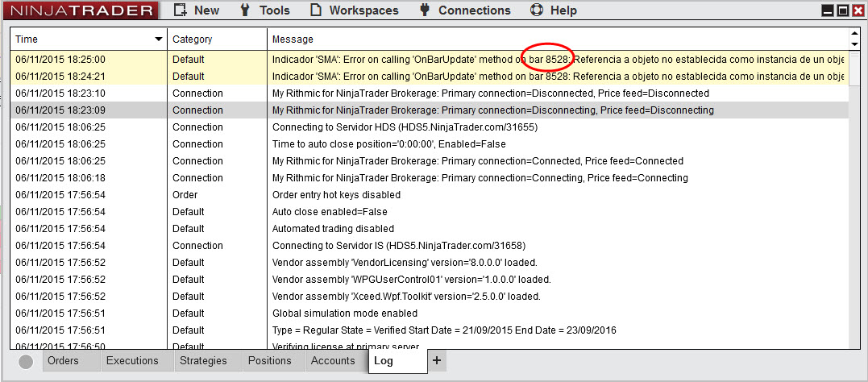Screen dimensions: 868x382
Task: Select WPGUserControl01 assembly loaded row
Action: (x=430, y=279)
